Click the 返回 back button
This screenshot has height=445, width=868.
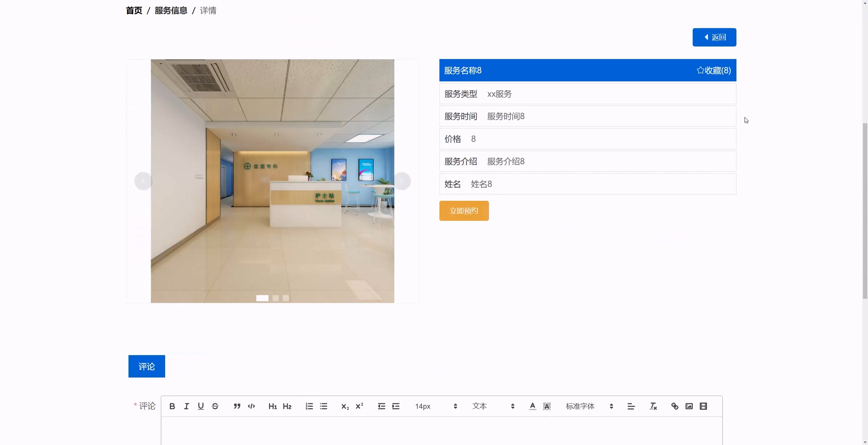point(714,37)
